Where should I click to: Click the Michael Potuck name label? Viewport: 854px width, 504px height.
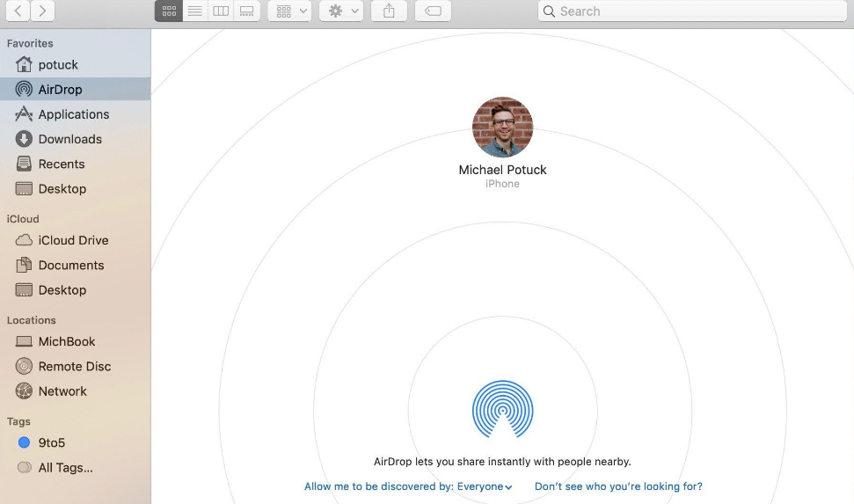(502, 170)
